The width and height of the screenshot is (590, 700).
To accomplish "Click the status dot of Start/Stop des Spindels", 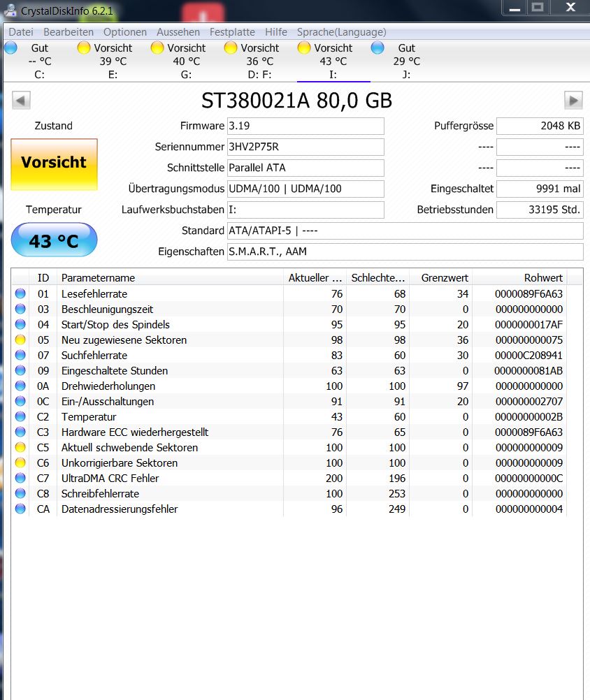I will 20,324.
